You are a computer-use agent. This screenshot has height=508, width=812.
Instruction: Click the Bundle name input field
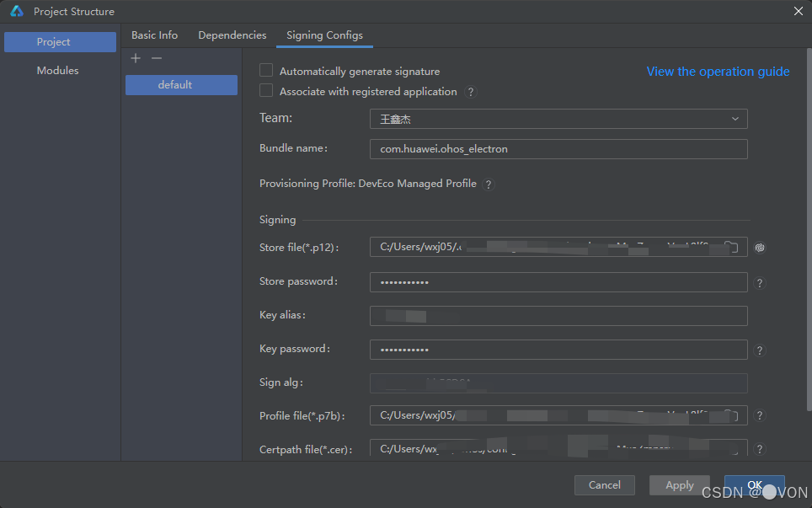point(558,149)
